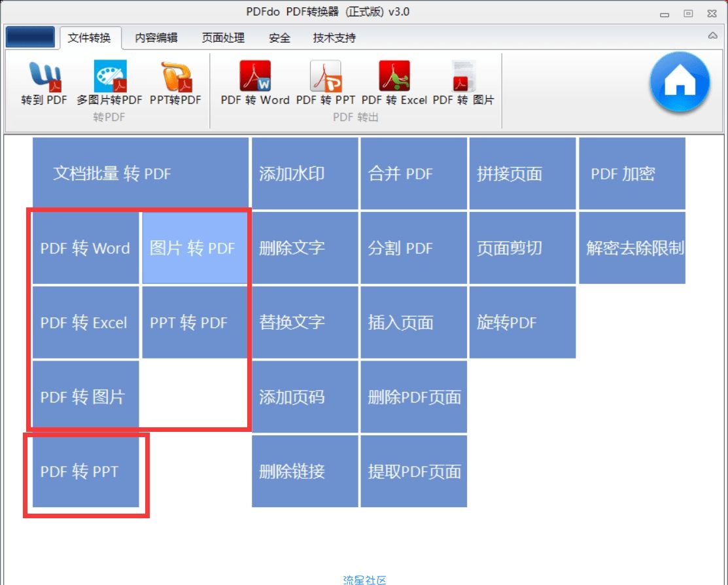
Task: Click the 删除链接 tile
Action: pos(305,471)
